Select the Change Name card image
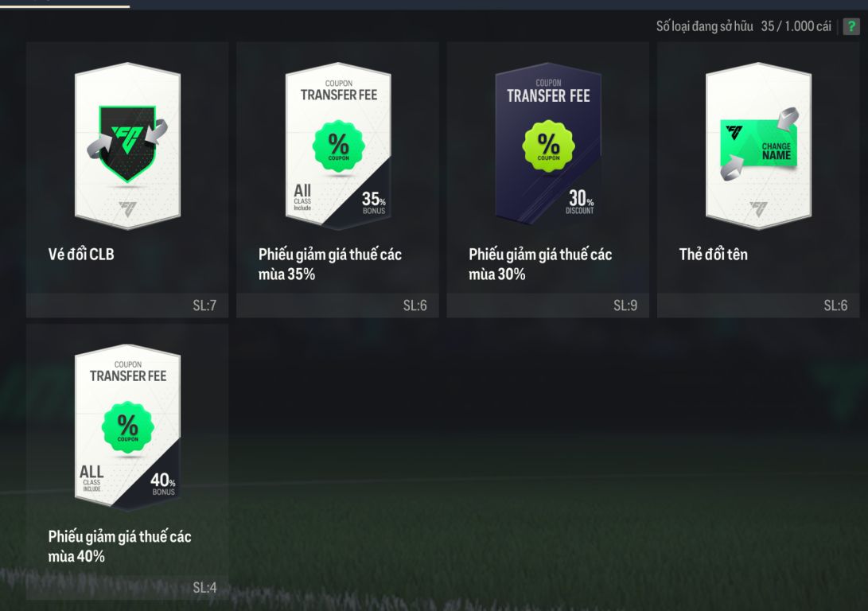 coord(758,146)
